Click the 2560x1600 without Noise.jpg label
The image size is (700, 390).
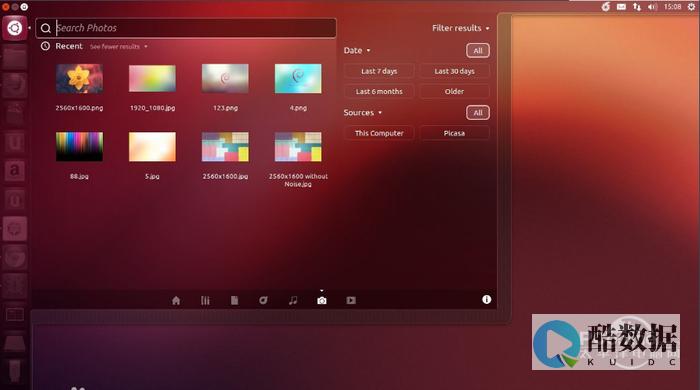[x=298, y=180]
